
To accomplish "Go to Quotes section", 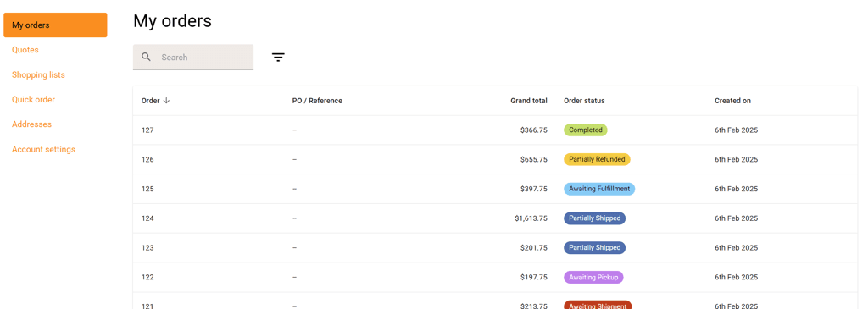I will (x=25, y=50).
